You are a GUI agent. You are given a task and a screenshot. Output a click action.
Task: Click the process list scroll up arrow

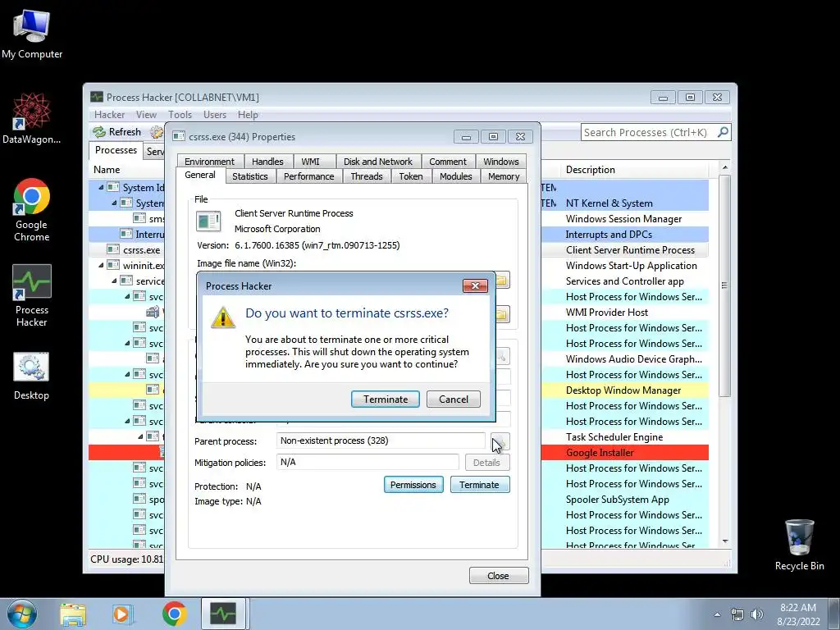[x=724, y=167]
